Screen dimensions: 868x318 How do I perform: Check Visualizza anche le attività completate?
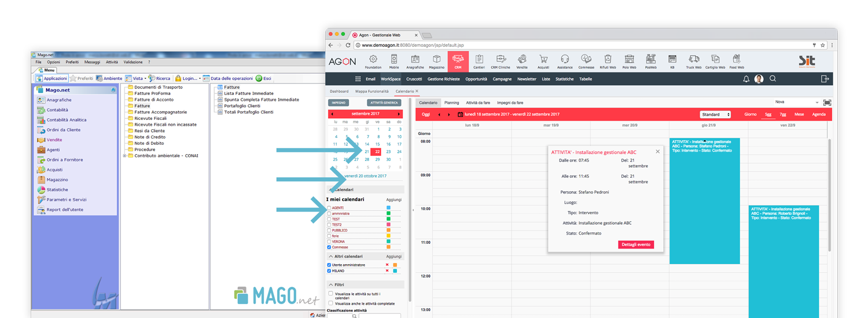[x=330, y=303]
